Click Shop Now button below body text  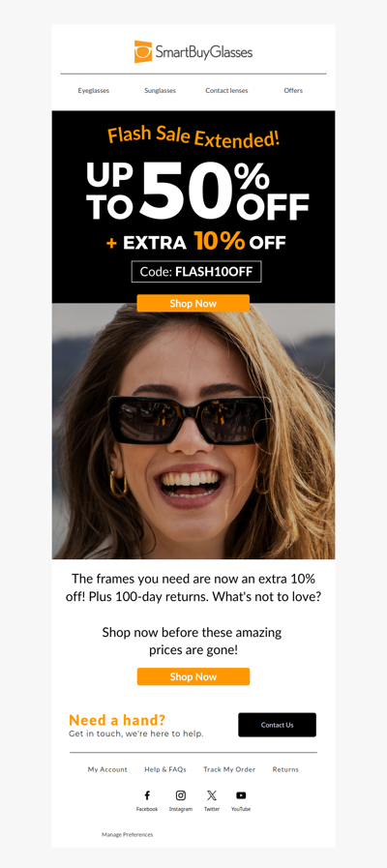point(193,676)
